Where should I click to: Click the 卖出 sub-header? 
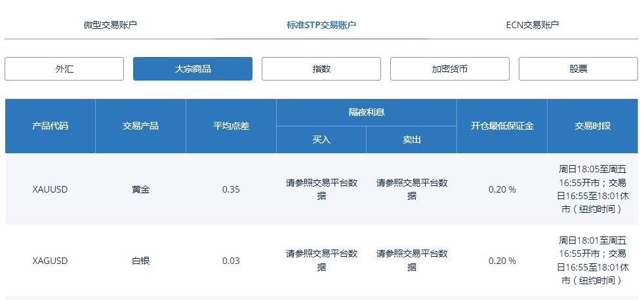click(412, 140)
